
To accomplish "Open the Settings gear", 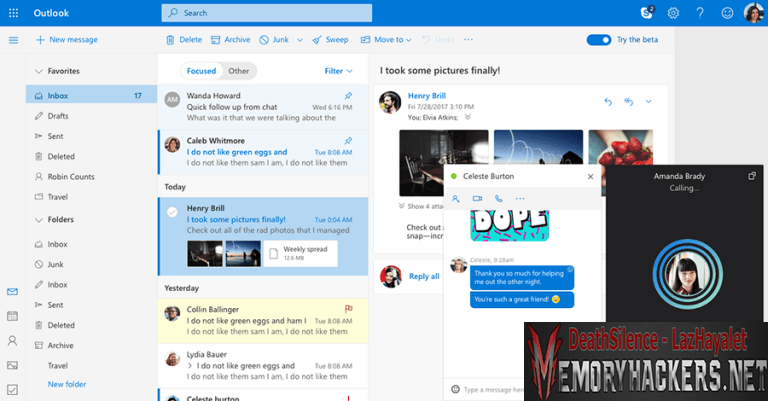I will point(673,13).
